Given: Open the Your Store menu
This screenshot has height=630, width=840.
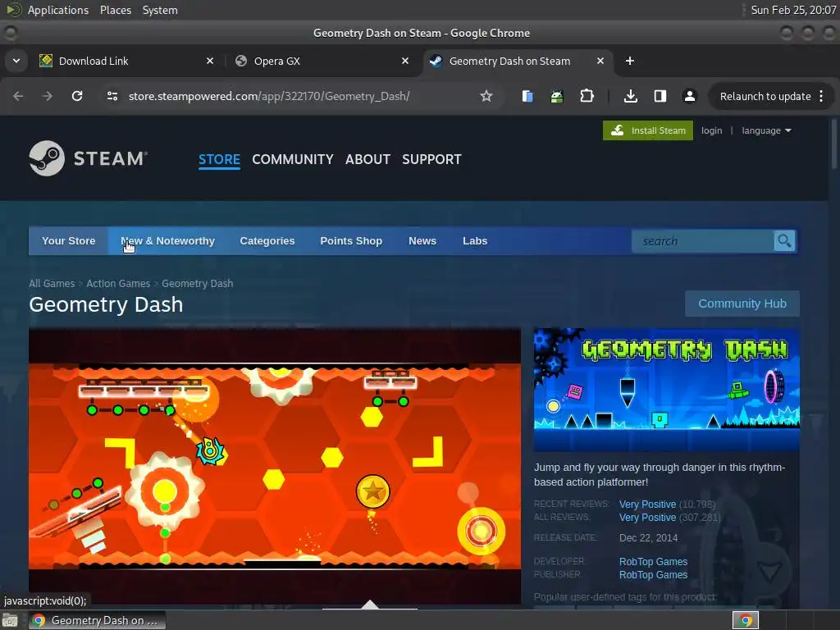Looking at the screenshot, I should click(69, 241).
